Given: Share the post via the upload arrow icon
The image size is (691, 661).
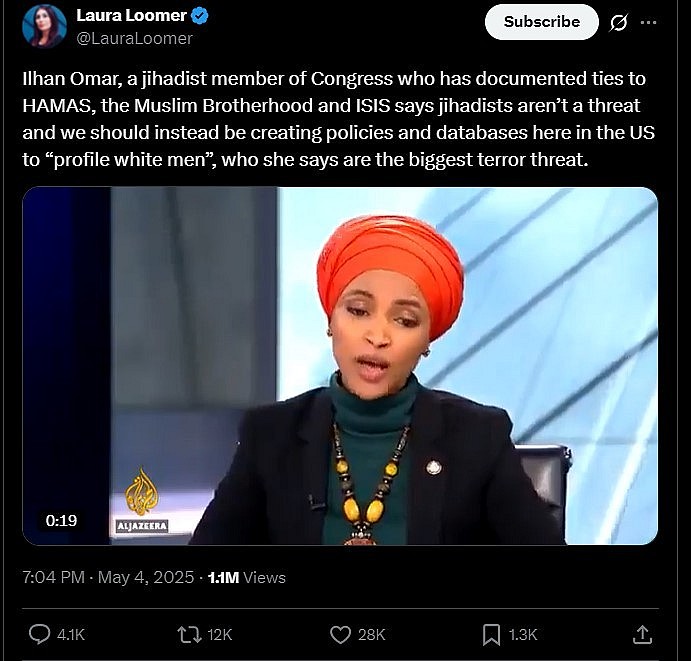Looking at the screenshot, I should coord(642,635).
